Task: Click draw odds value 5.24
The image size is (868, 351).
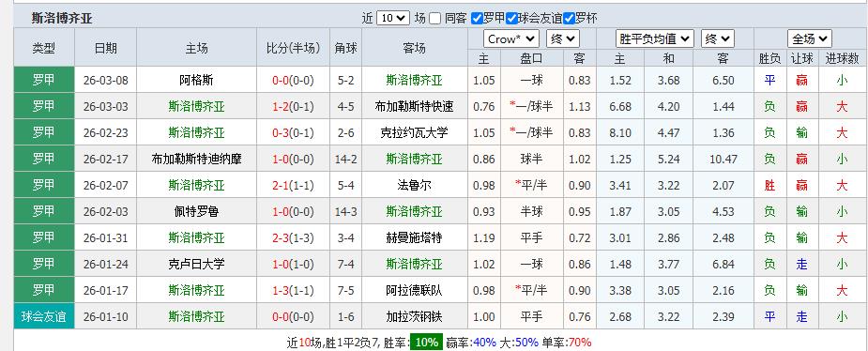Action: coord(669,160)
